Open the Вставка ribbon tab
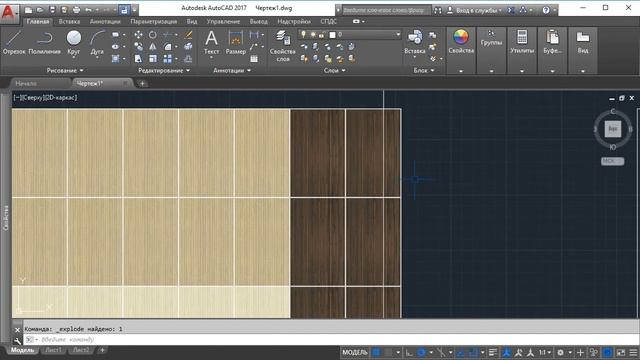The width and height of the screenshot is (640, 360). coord(69,21)
